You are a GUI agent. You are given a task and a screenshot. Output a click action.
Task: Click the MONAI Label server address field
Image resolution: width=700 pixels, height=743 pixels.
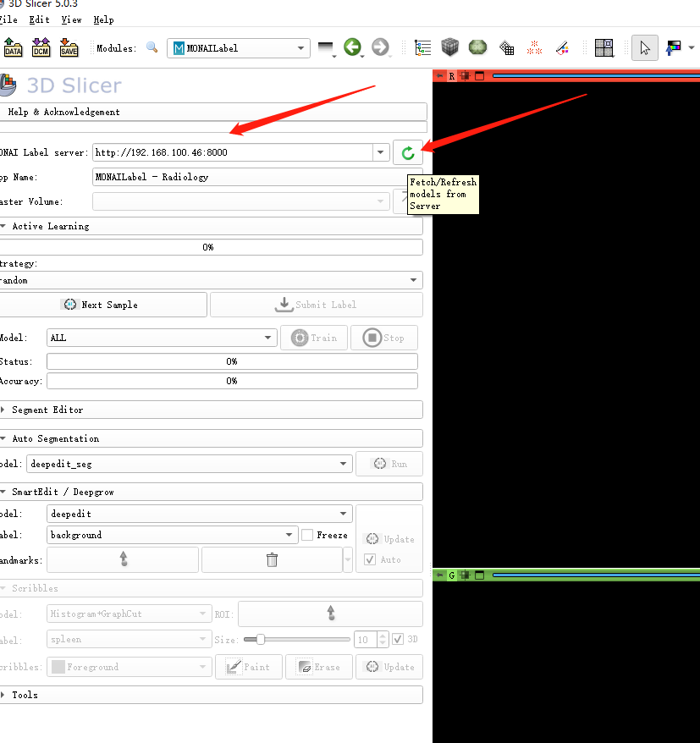coord(233,152)
